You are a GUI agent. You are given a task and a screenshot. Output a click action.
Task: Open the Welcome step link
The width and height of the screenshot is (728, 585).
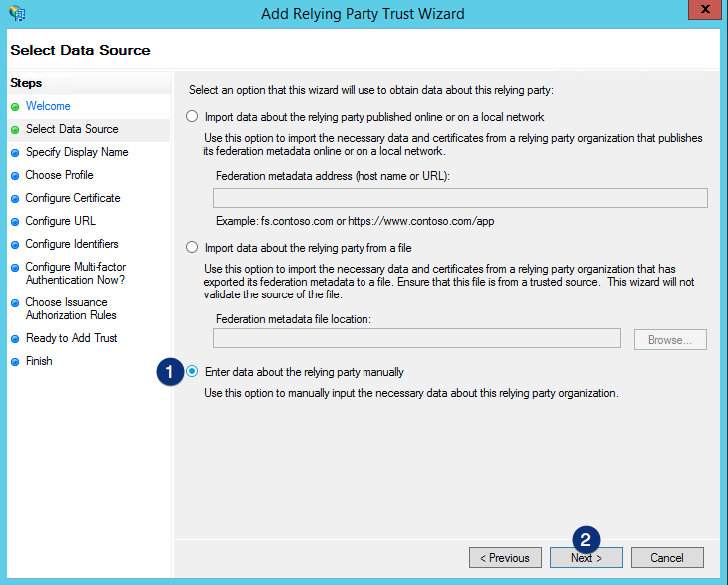coord(48,106)
